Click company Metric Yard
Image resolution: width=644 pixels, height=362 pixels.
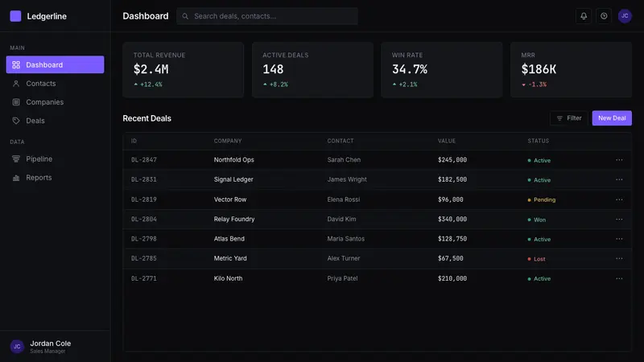230,258
